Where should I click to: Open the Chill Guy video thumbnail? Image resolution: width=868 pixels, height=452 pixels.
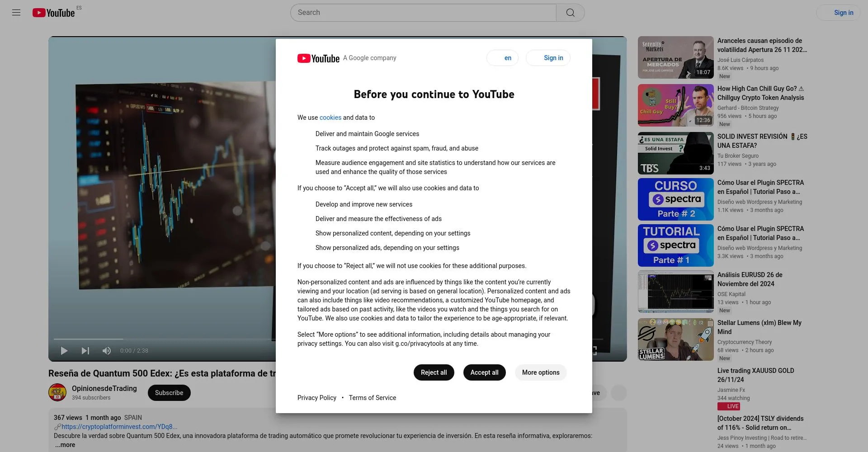click(675, 105)
